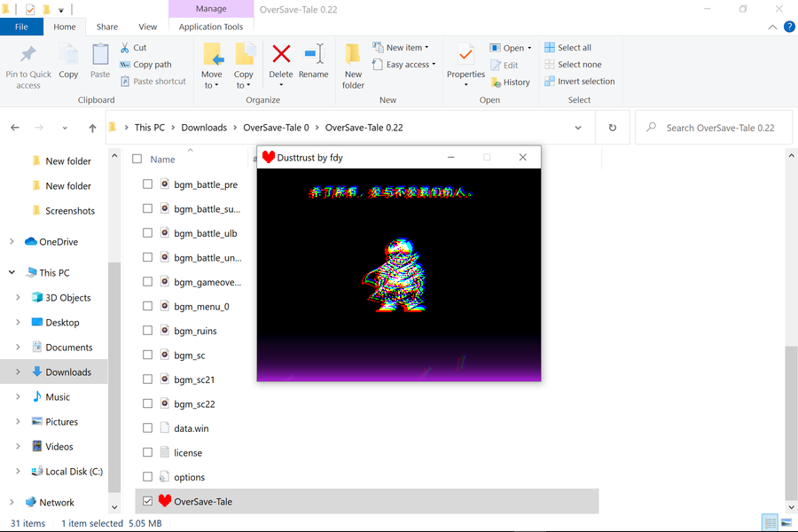This screenshot has height=532, width=798.
Task: Sort by the Name column header
Action: coord(162,160)
